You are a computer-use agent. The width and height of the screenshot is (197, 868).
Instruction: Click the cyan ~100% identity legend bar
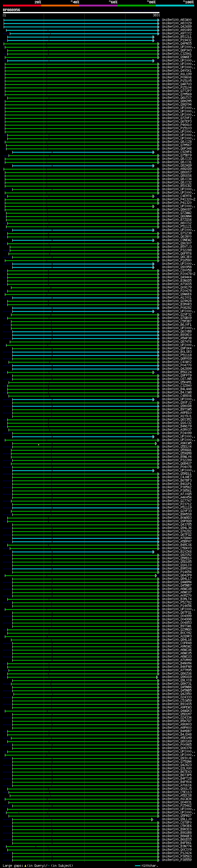point(175,6)
